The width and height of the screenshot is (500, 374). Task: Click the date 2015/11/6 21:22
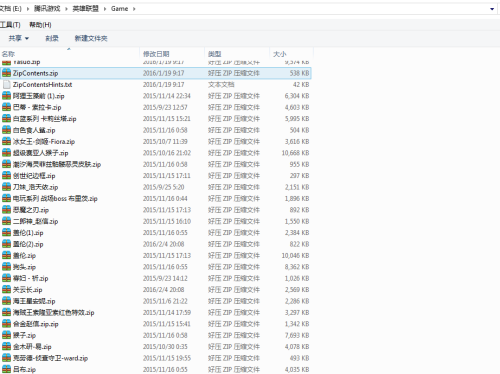(x=165, y=301)
